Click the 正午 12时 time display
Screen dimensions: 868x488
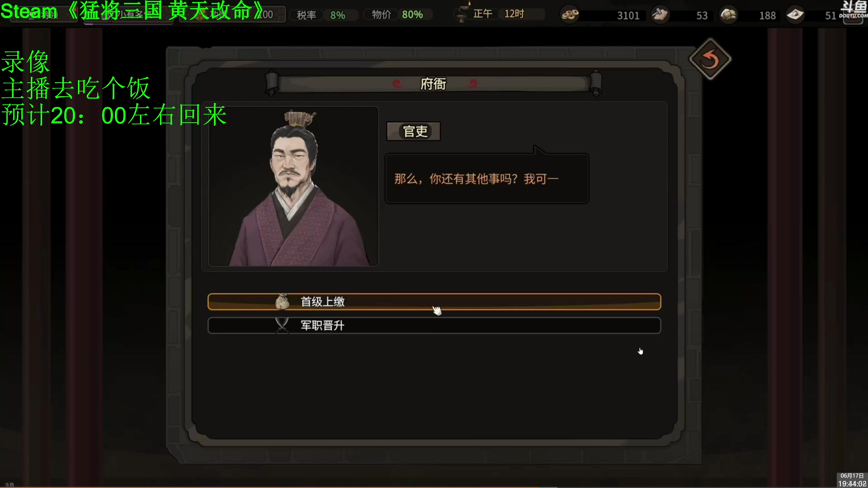[498, 14]
